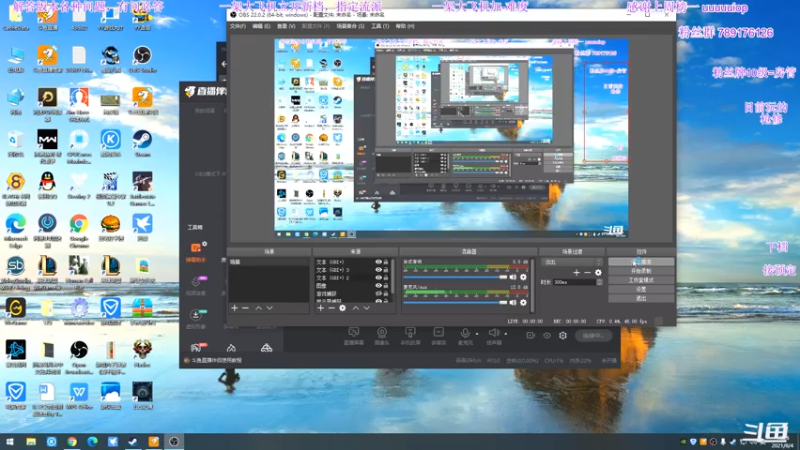800x450 pixels.
Task: Open the orange 弹幕助手 tool in the Douyu sidebar
Action: click(196, 248)
